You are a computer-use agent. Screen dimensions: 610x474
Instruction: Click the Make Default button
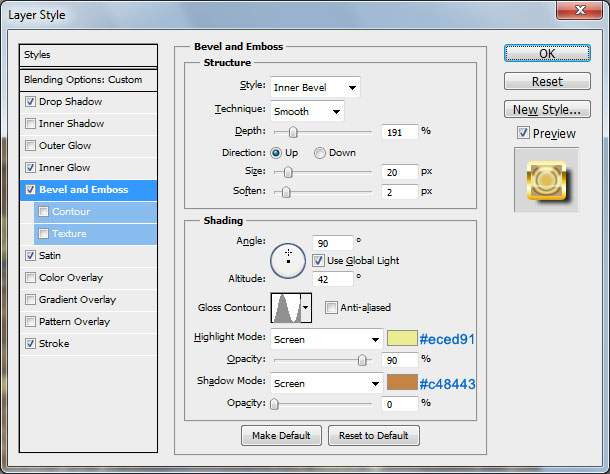pyautogui.click(x=281, y=435)
